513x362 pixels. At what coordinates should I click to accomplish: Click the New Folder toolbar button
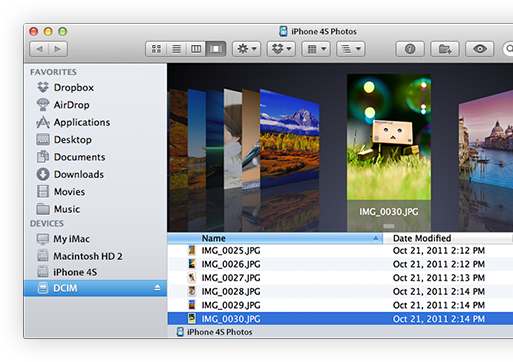[445, 49]
